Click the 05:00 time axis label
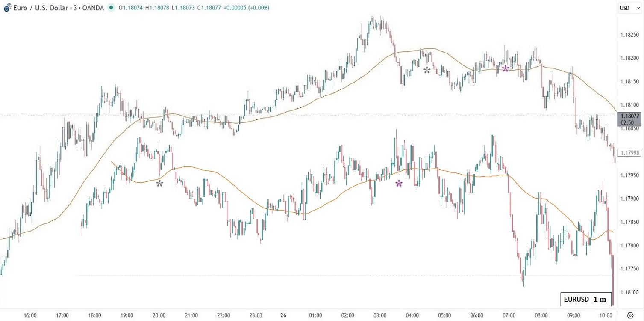Viewport: 644px width, 321px height. 444,315
